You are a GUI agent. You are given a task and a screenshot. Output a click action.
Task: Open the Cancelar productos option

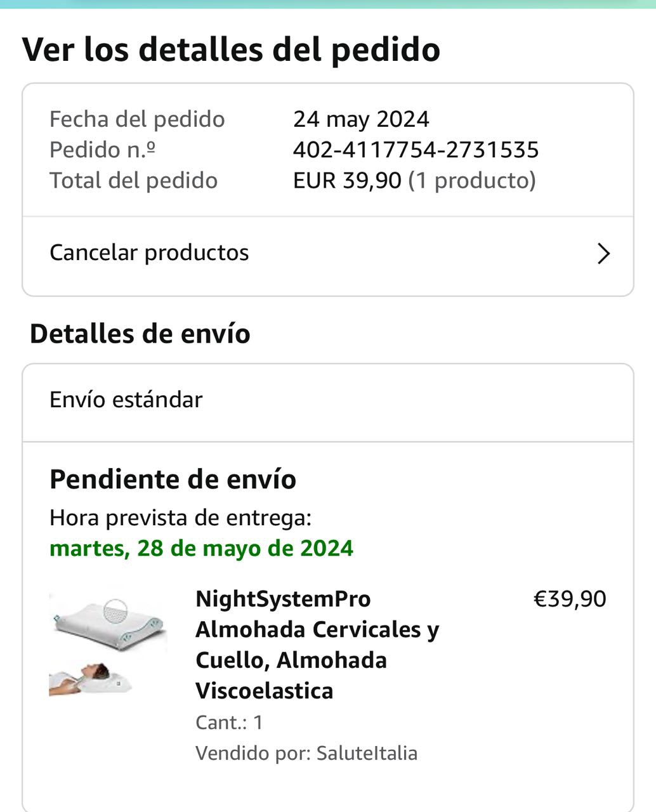pos(150,252)
